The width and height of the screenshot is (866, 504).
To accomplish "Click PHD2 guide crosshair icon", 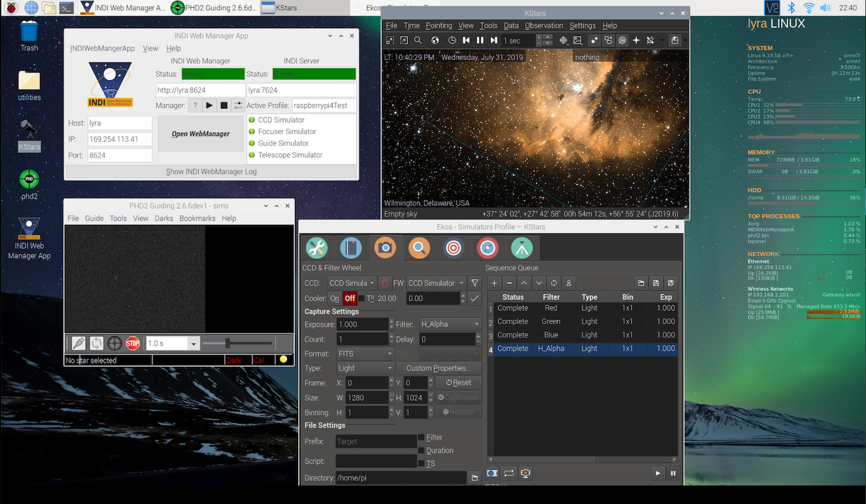I will coord(114,343).
